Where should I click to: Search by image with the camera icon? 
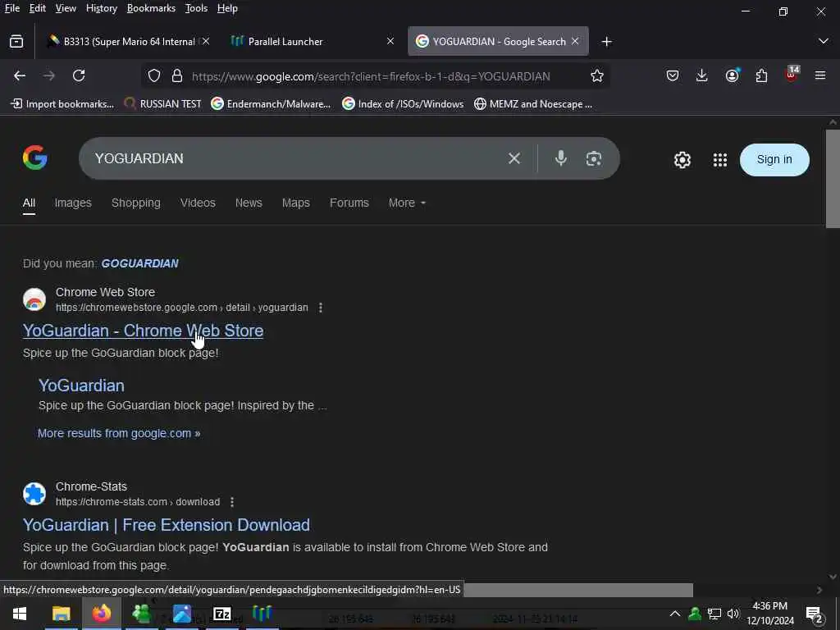point(594,158)
